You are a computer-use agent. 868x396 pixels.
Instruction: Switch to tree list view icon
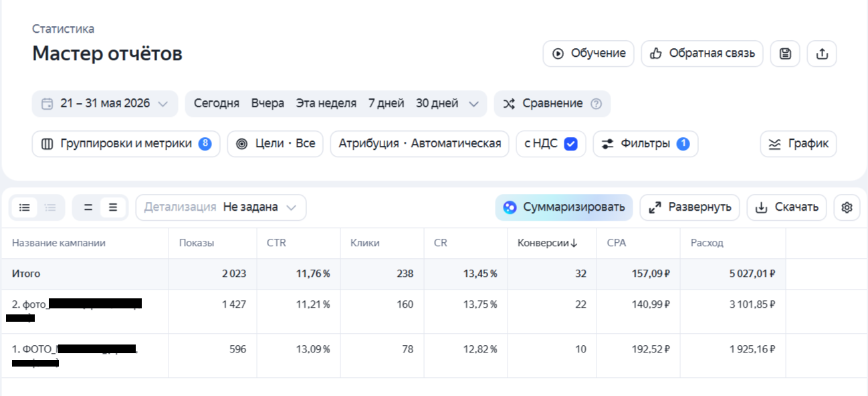click(x=50, y=207)
